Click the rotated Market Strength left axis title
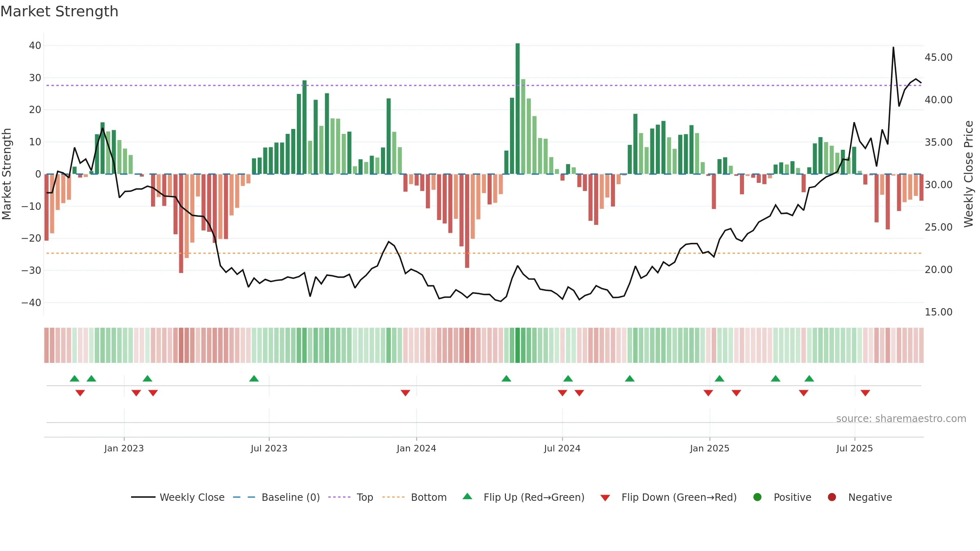Image resolution: width=980 pixels, height=551 pixels. click(x=7, y=174)
